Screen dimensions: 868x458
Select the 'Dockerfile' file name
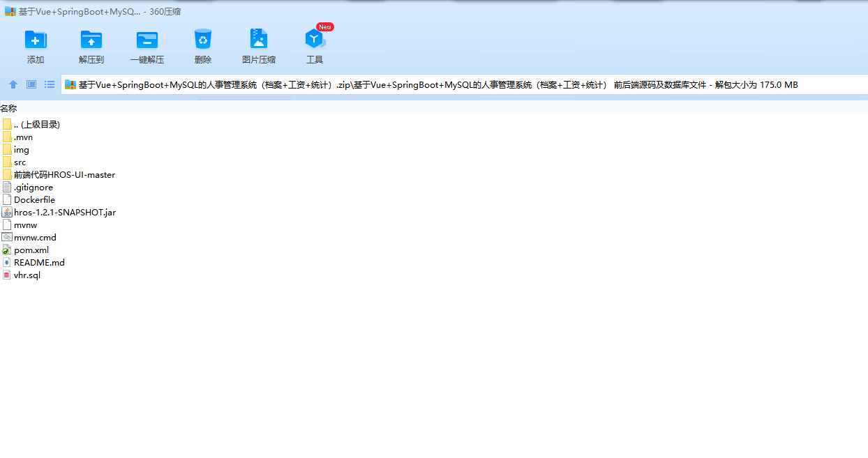(x=34, y=200)
